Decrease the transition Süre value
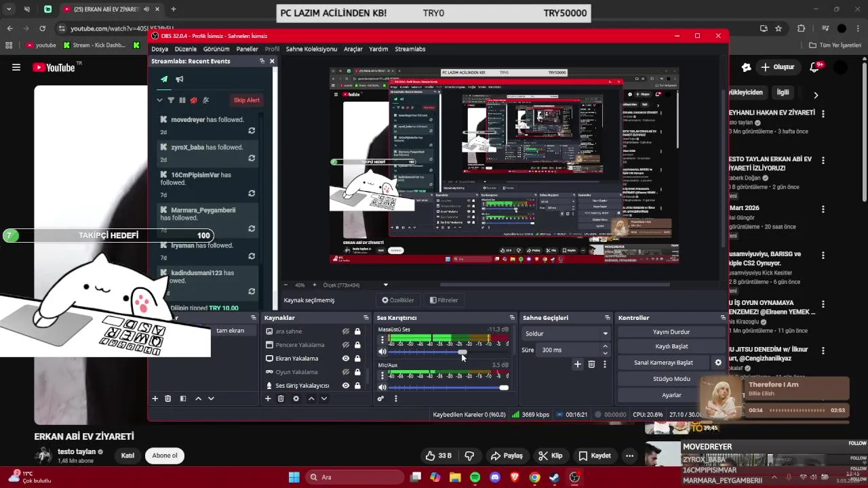This screenshot has height=488, width=868. pos(605,353)
